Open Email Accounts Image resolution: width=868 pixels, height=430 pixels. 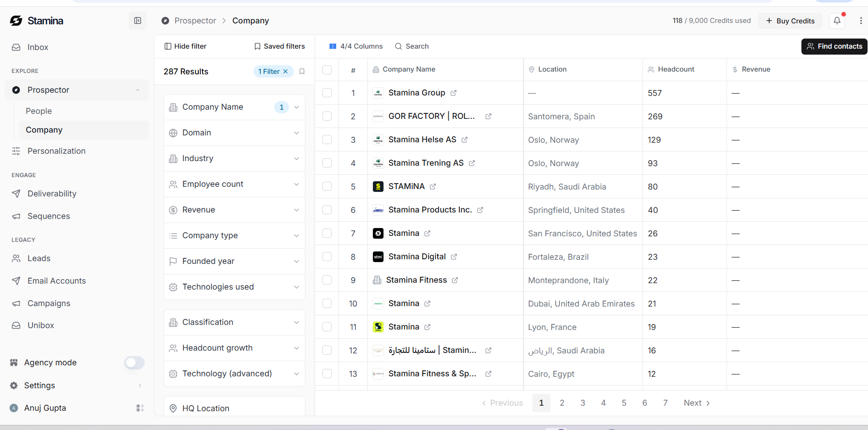pos(77,281)
